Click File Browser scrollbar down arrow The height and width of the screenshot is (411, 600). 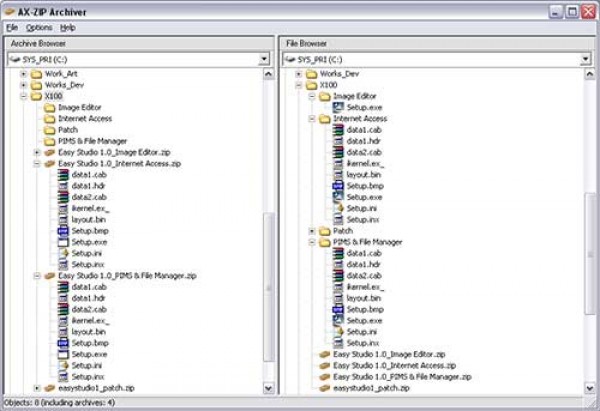click(590, 388)
